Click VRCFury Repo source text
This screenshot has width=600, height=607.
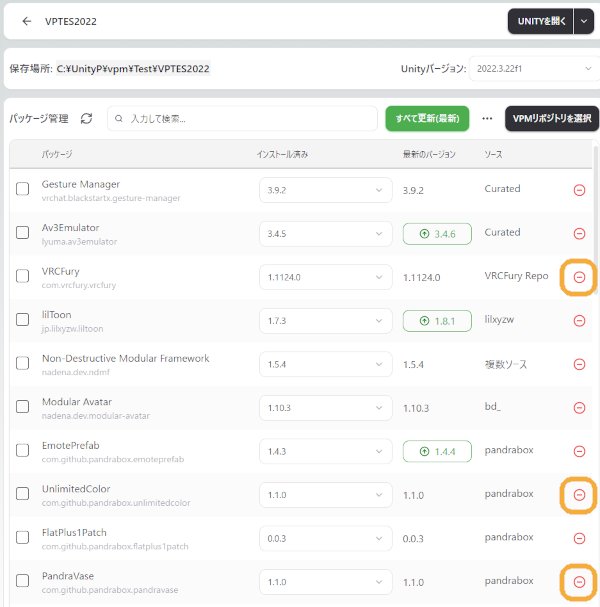tap(516, 276)
